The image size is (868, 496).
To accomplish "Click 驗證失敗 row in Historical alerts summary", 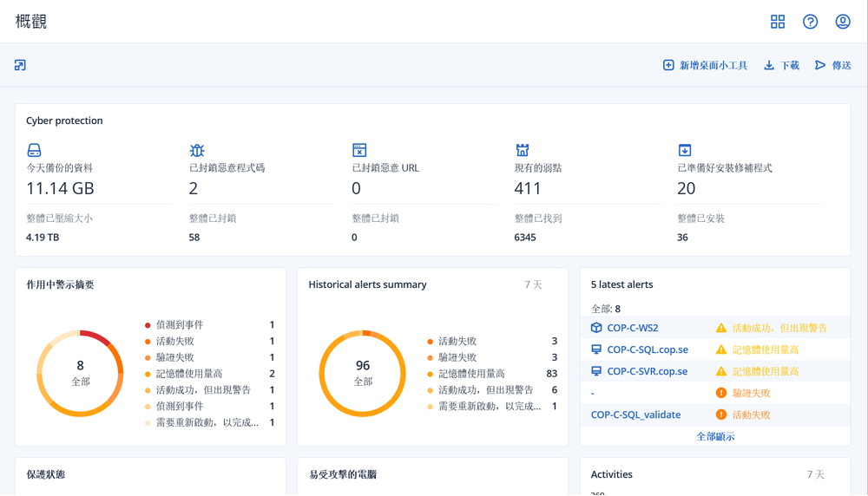I will pos(492,357).
